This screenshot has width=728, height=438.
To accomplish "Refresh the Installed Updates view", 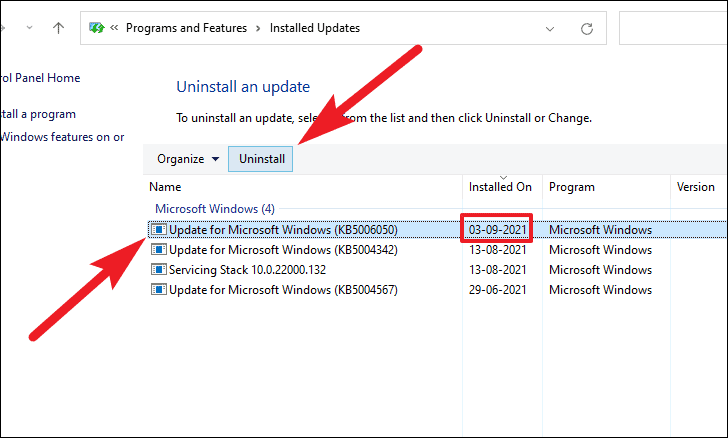I will coord(587,29).
